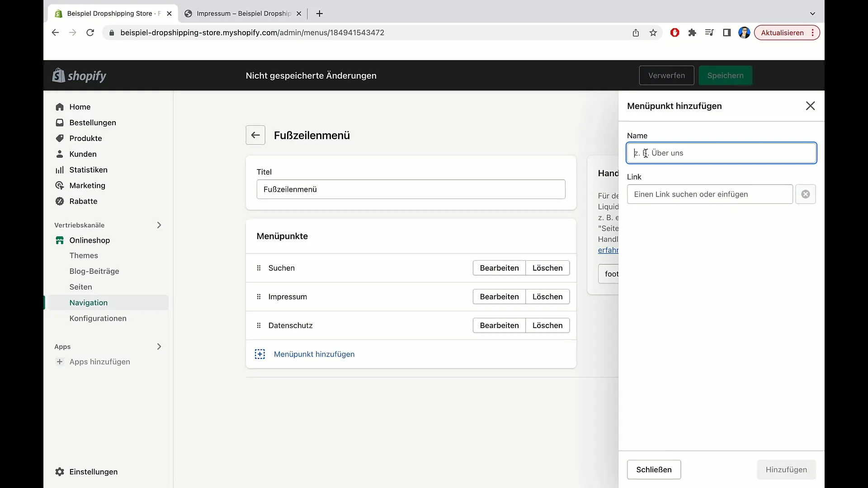Click the back arrow icon on Fußzeilenmenü
The width and height of the screenshot is (868, 488).
pyautogui.click(x=255, y=135)
